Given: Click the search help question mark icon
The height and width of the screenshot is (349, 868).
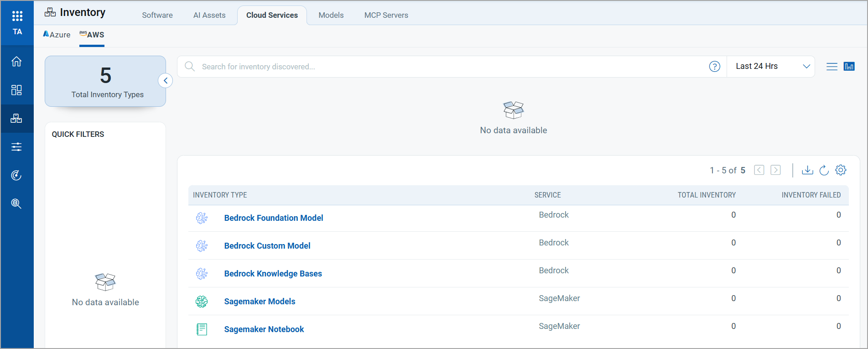Looking at the screenshot, I should point(714,67).
